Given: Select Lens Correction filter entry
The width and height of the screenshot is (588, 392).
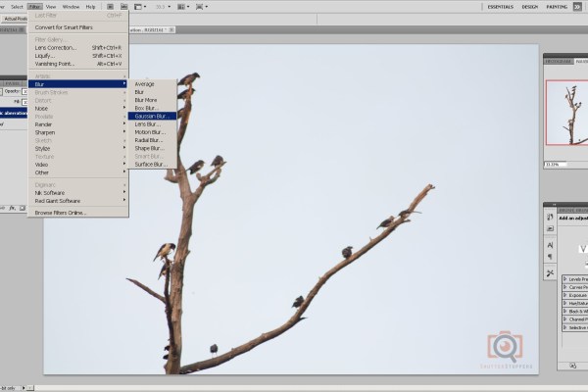Looking at the screenshot, I should coord(55,47).
